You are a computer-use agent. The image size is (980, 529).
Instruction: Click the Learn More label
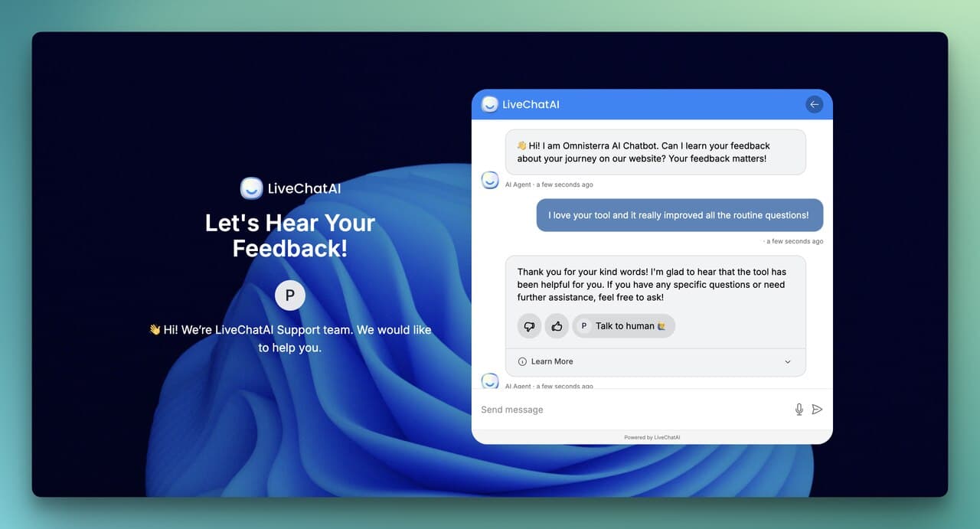pyautogui.click(x=552, y=361)
